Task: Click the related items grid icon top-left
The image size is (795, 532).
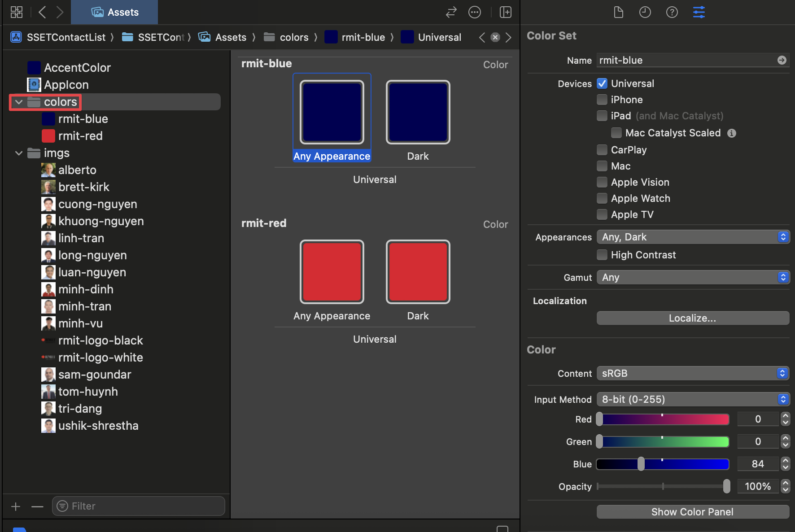Action: (17, 12)
